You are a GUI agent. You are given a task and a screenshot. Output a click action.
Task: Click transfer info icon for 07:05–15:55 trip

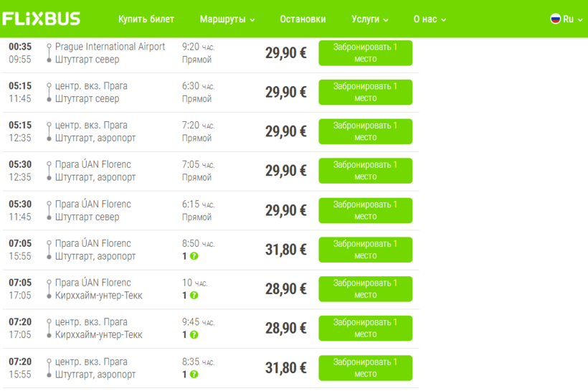(x=194, y=256)
